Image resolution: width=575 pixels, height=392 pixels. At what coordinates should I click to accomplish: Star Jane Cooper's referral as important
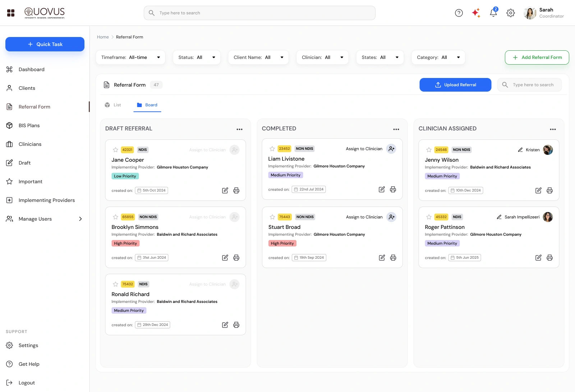coord(115,150)
